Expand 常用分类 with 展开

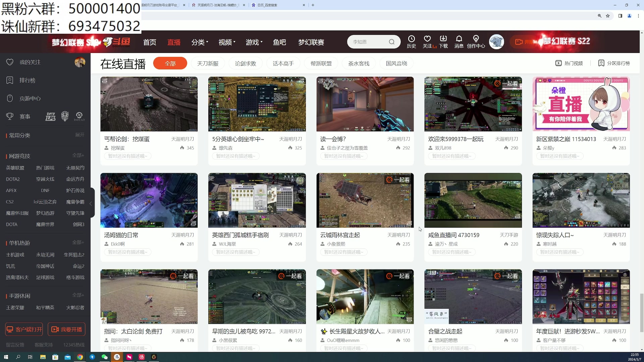coord(79,135)
